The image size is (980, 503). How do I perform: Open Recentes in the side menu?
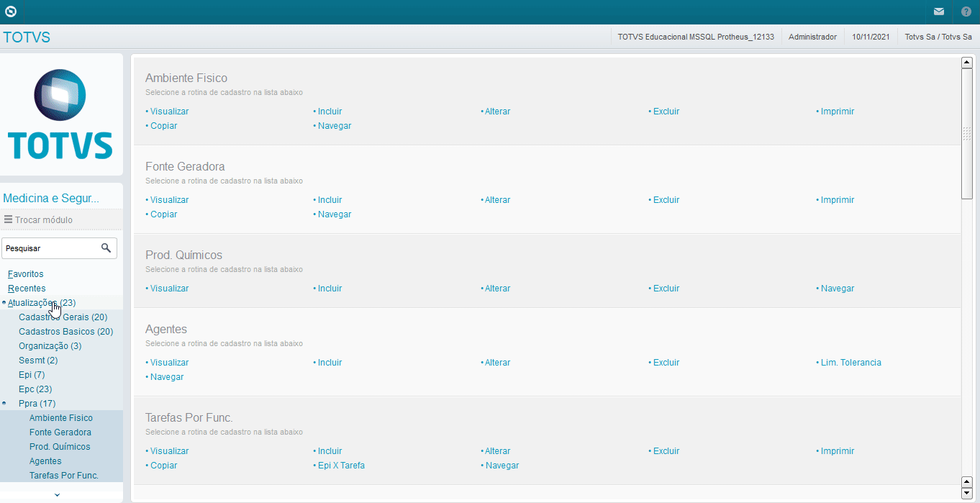[x=27, y=289]
